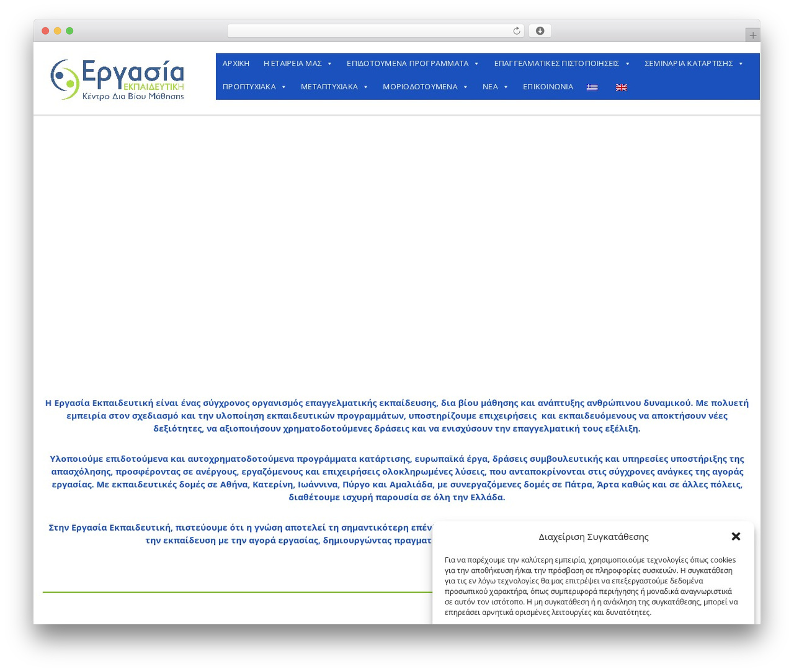The height and width of the screenshot is (672, 794).
Task: Click the Διαχείριση Συγκατάθεσης popup title
Action: [x=594, y=537]
